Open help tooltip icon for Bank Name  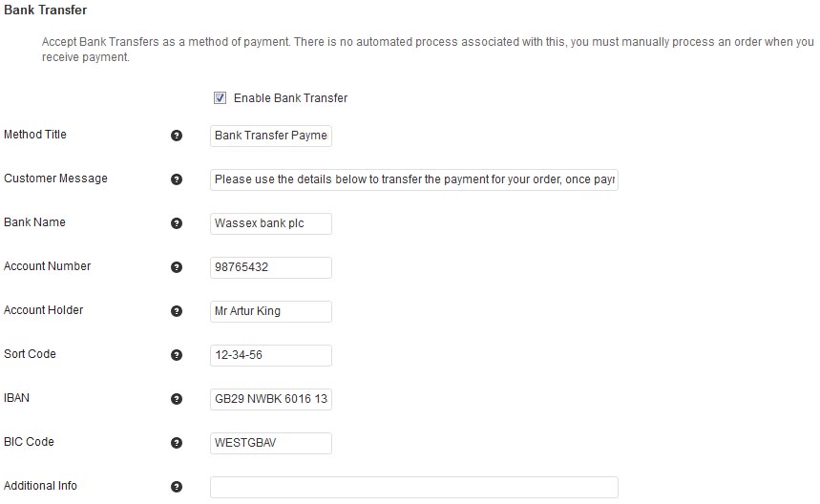tap(176, 223)
